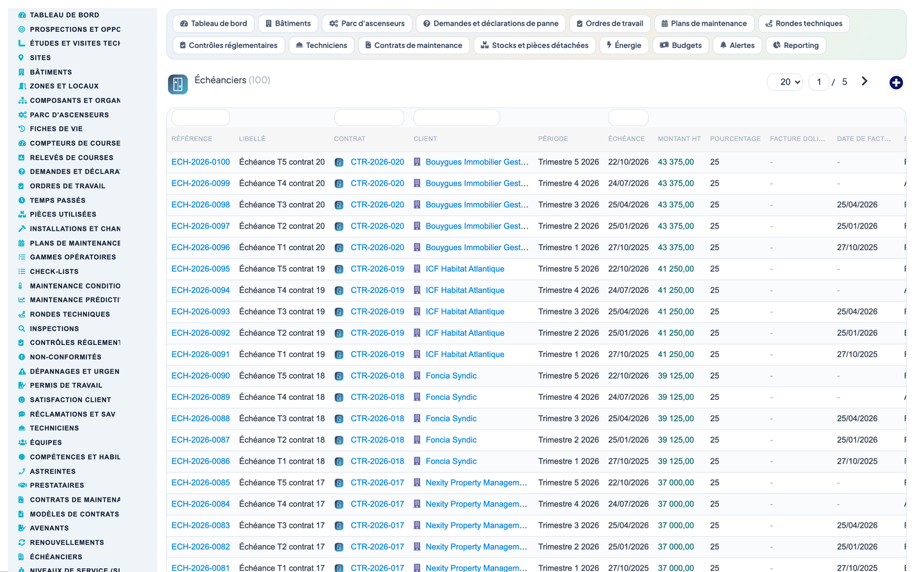
Task: Open Bouygues Immobilier client link in row ECH-2026-0098
Action: point(477,205)
